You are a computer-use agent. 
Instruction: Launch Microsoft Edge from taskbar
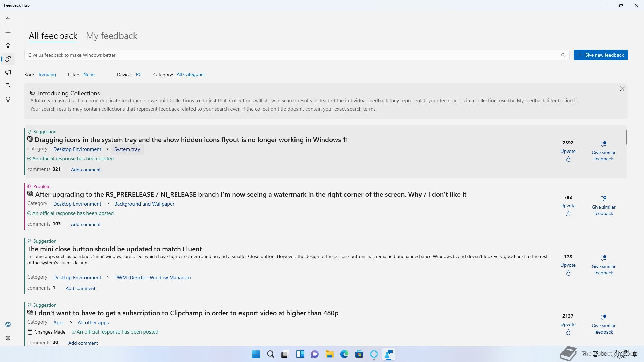tap(344, 354)
